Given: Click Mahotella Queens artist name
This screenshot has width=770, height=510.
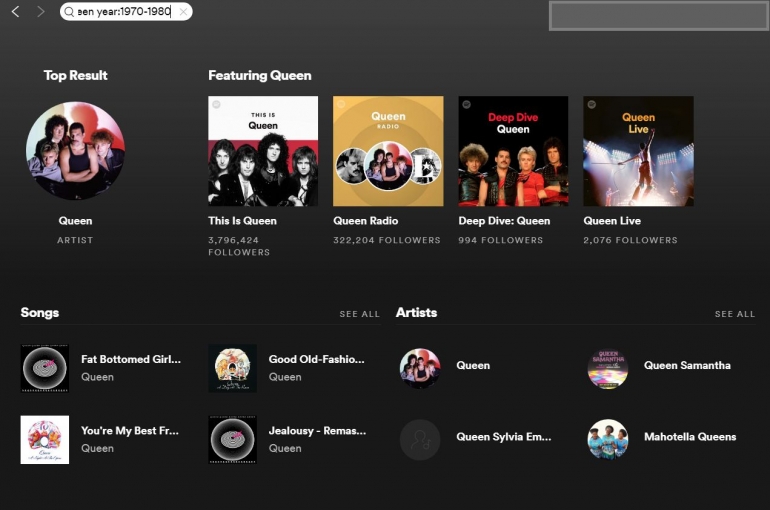Looking at the screenshot, I should (690, 437).
